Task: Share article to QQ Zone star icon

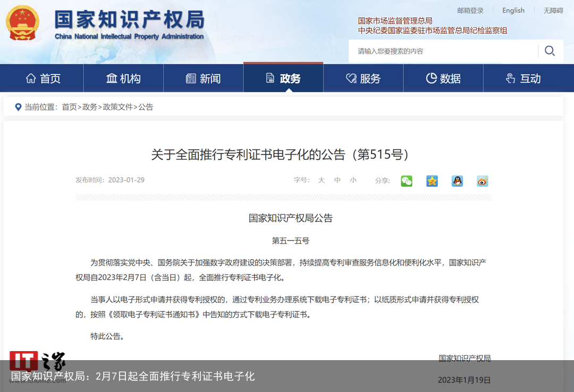Action: pyautogui.click(x=432, y=181)
